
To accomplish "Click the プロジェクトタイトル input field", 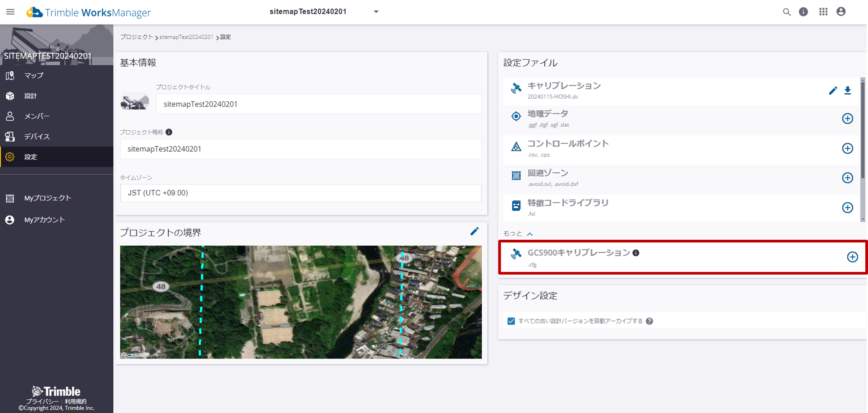I will coord(318,104).
